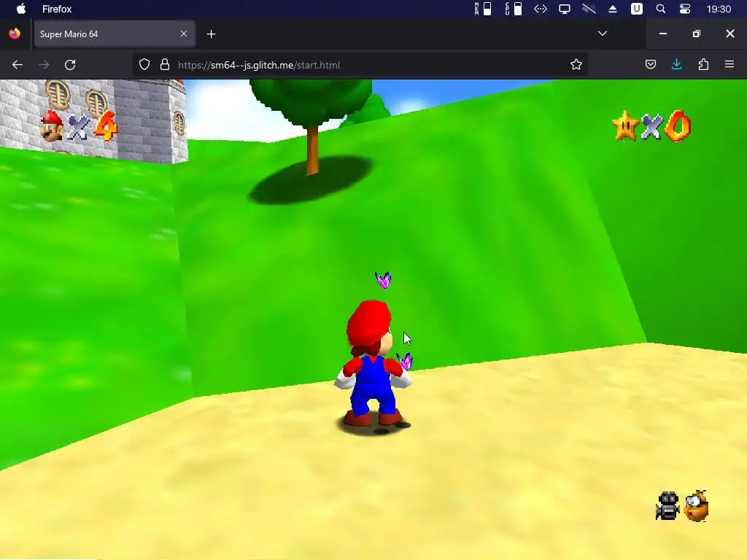The height and width of the screenshot is (560, 747).
Task: Click the power star counter icon
Action: click(x=625, y=126)
